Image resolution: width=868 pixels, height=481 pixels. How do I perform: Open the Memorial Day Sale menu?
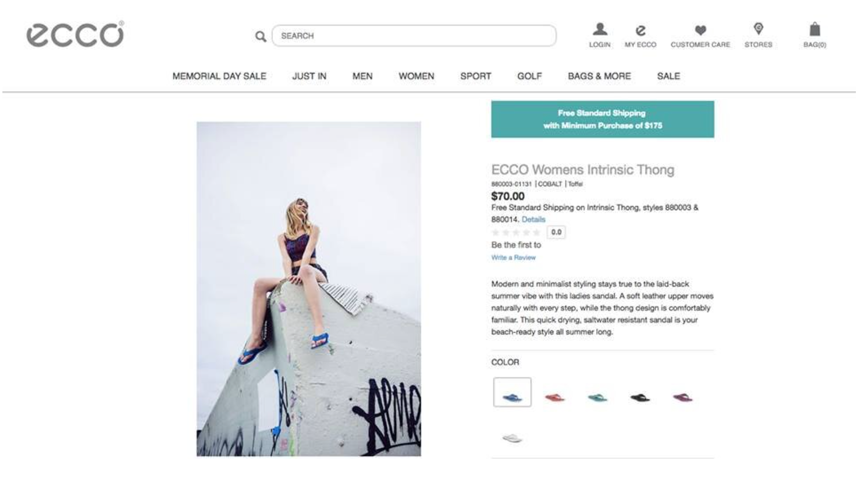coord(219,76)
